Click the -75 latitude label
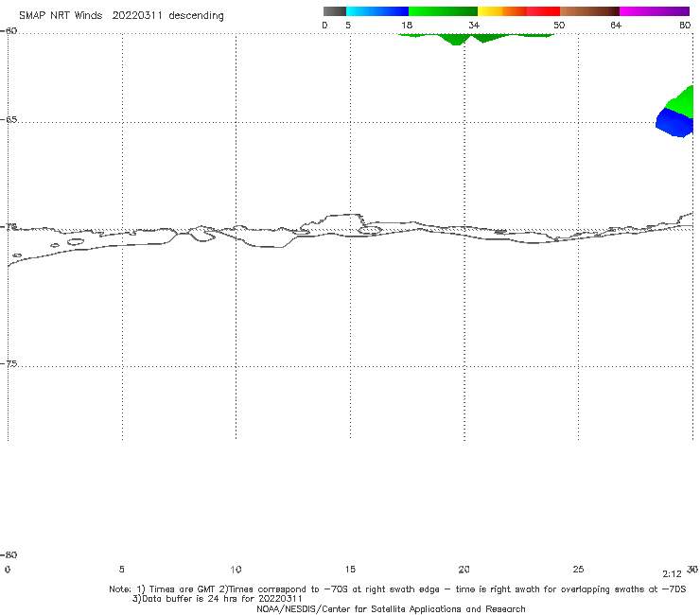The image size is (700, 615). point(9,364)
